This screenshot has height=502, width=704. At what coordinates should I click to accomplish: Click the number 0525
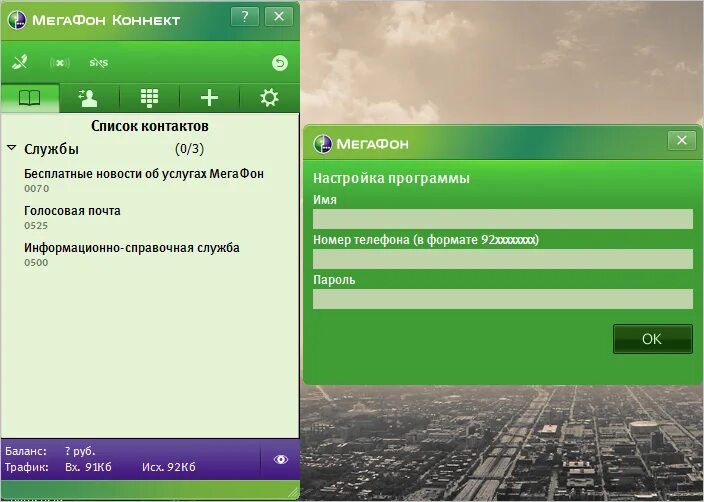tap(36, 226)
